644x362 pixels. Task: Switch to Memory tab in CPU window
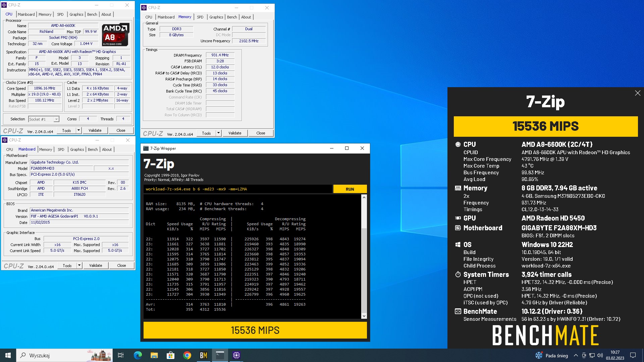[45, 14]
